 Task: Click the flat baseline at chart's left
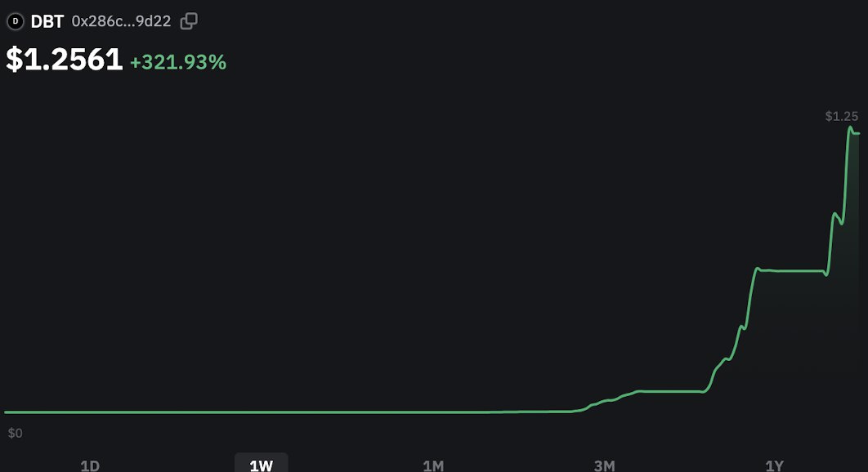(221, 412)
